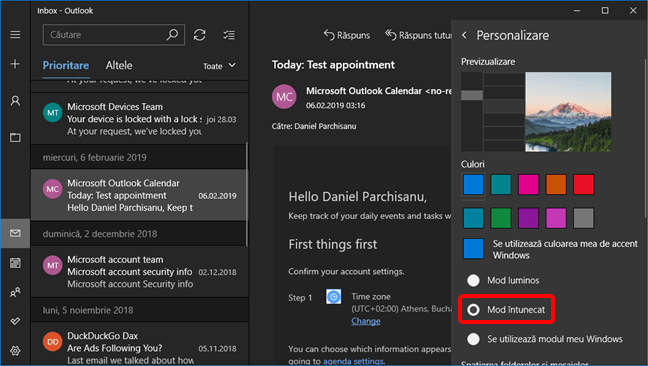Pick the pink magenta color swatch
648x366 pixels.
(x=529, y=184)
